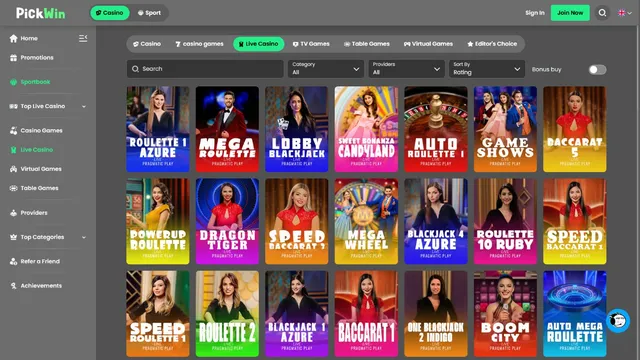Open the Roulette 1 Azure game
The image size is (640, 360).
(x=158, y=129)
